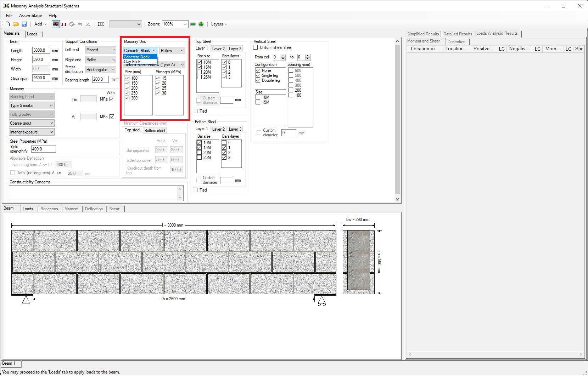
Task: Select the masonry wall view toolbar icon
Action: (56, 24)
